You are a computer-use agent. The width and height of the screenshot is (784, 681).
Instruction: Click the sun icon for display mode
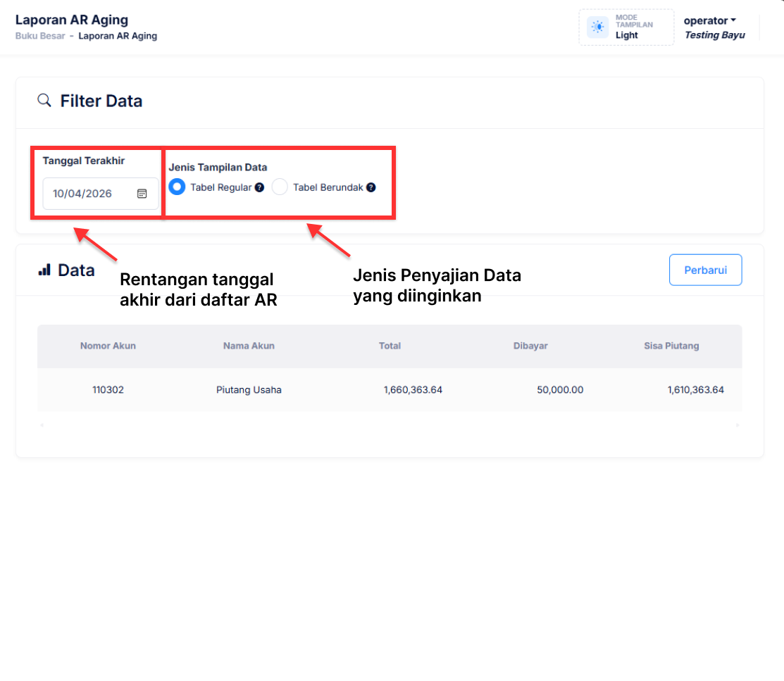pyautogui.click(x=597, y=27)
